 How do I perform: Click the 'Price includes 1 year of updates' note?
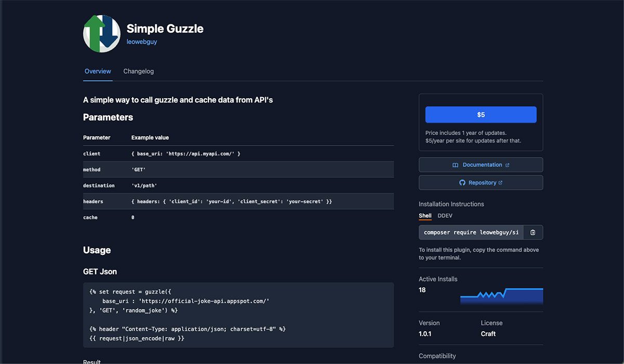466,133
